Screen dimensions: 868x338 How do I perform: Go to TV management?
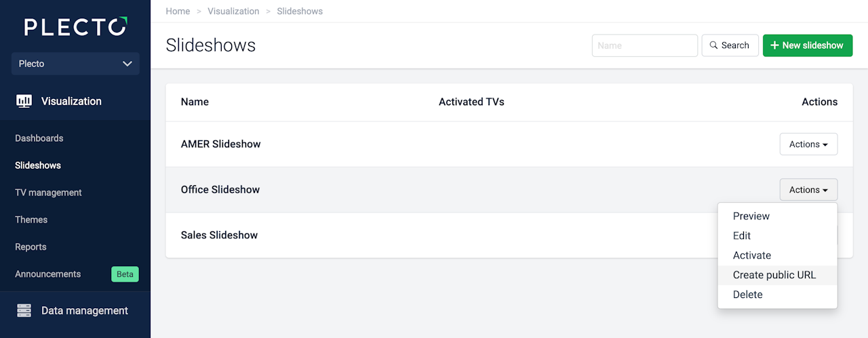click(48, 193)
